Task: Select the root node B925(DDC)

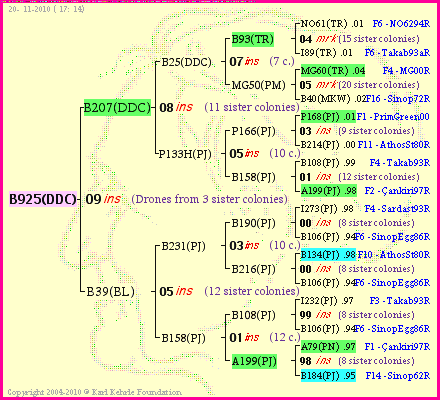Action: (x=43, y=199)
